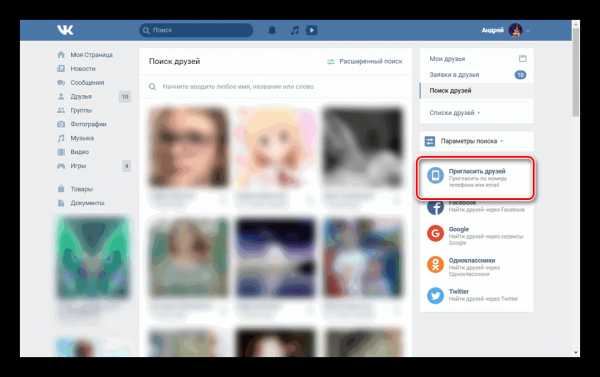Expand the Списки друзей dropdown
The width and height of the screenshot is (600, 377).
click(x=455, y=113)
